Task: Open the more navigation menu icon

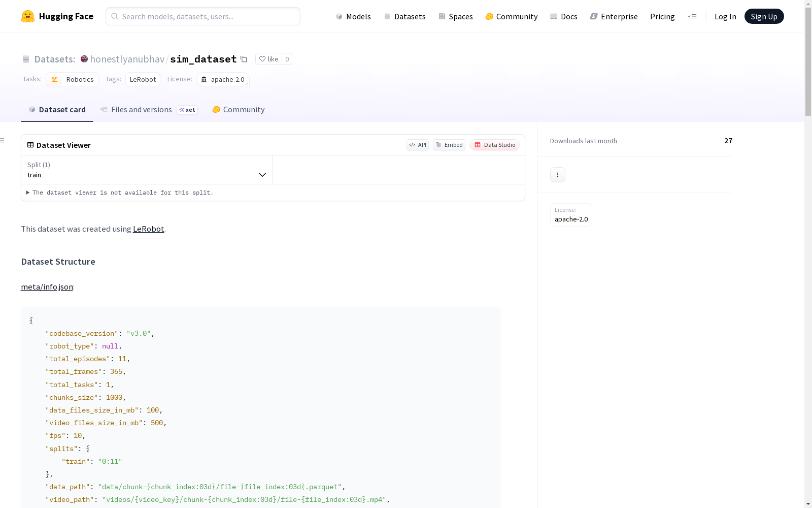Action: pyautogui.click(x=692, y=16)
